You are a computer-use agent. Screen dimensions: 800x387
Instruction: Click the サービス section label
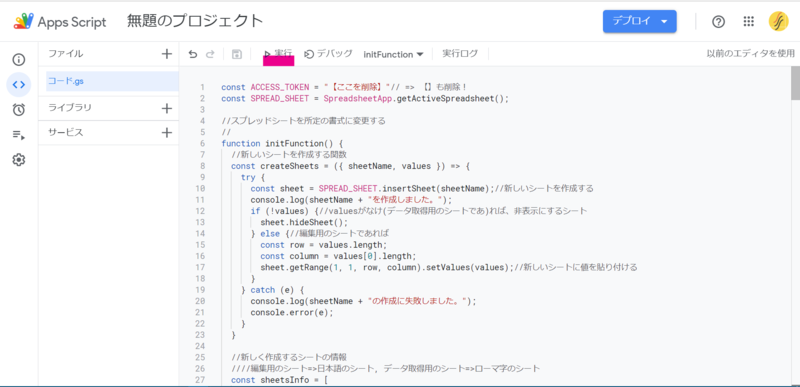(65, 133)
